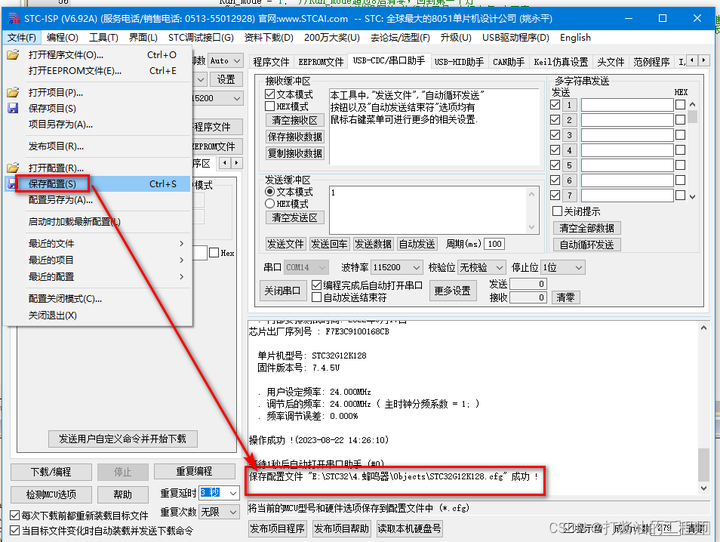720x542 pixels.
Task: Toggle 编程完成后自动打开串口 checkbox
Action: [x=316, y=285]
